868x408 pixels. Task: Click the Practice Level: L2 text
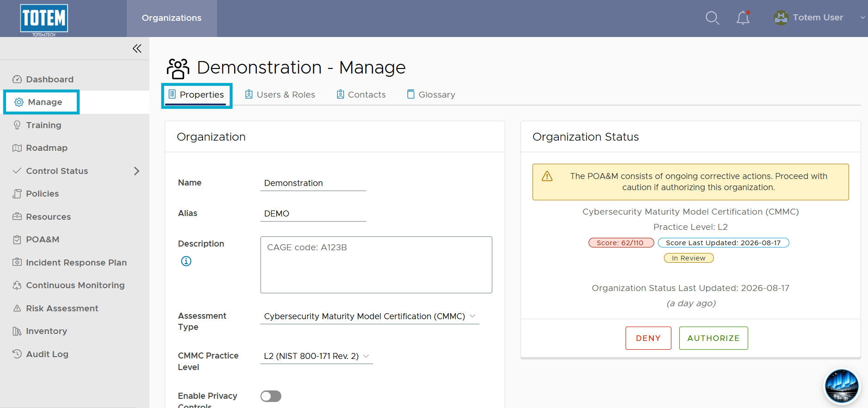click(x=690, y=227)
